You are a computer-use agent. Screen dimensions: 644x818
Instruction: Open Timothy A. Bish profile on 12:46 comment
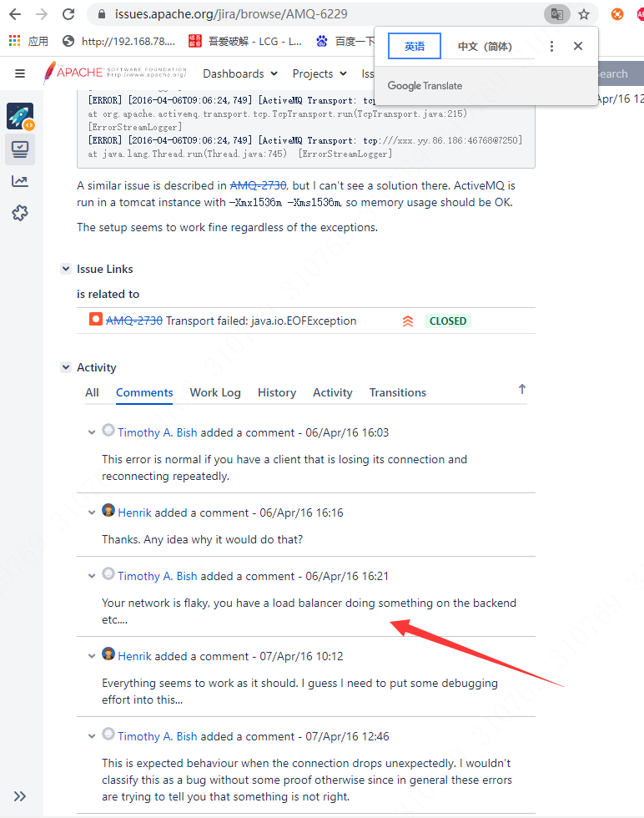click(x=158, y=736)
